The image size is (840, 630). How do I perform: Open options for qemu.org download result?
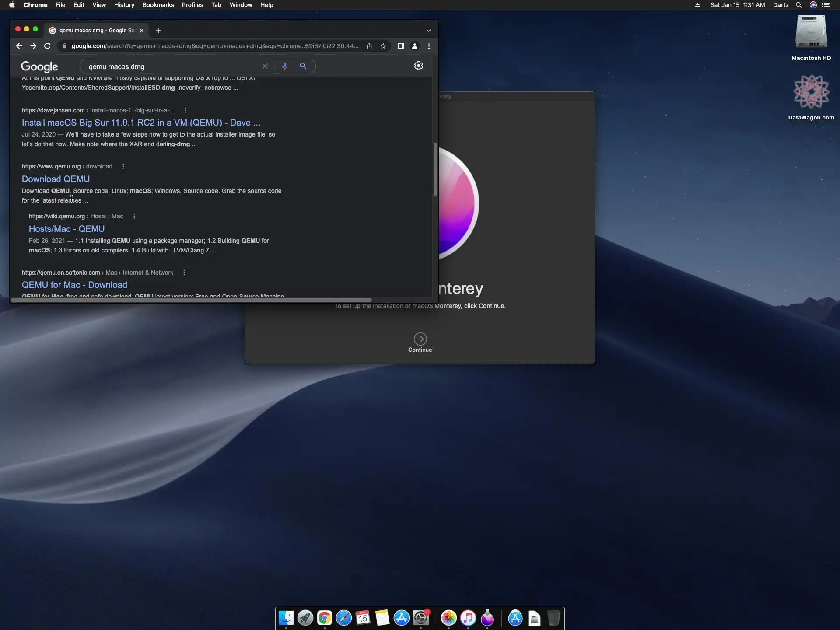click(123, 166)
